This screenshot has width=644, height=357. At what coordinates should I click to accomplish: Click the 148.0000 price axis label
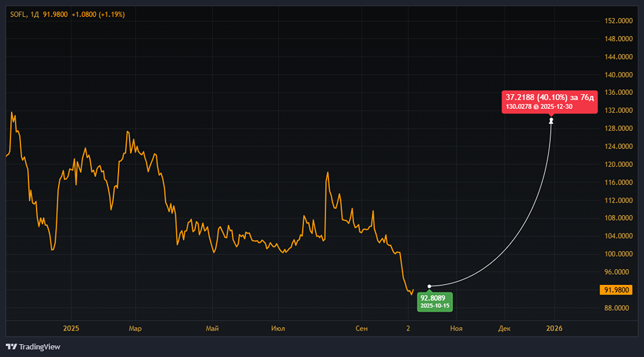[618, 39]
